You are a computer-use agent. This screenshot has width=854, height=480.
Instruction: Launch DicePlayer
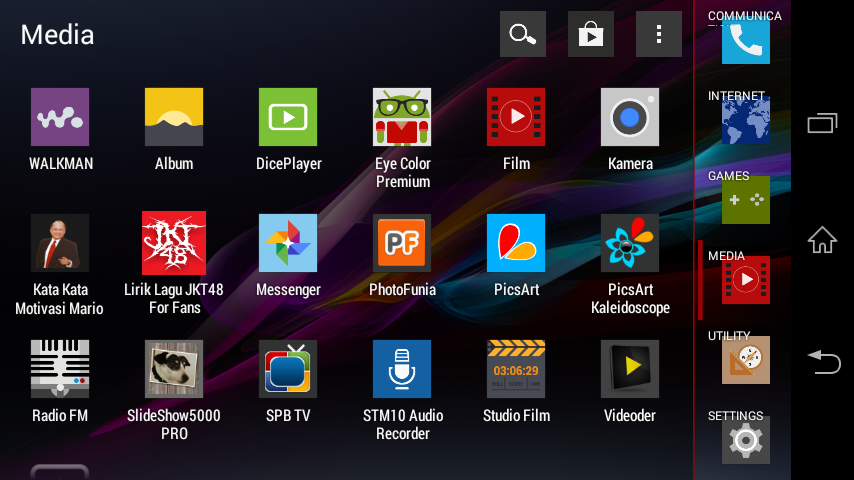(x=288, y=117)
